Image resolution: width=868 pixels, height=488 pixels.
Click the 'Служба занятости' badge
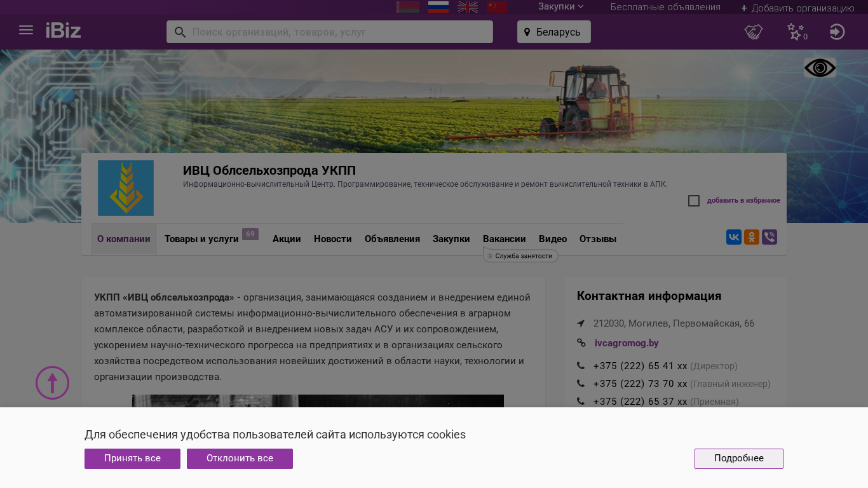521,255
